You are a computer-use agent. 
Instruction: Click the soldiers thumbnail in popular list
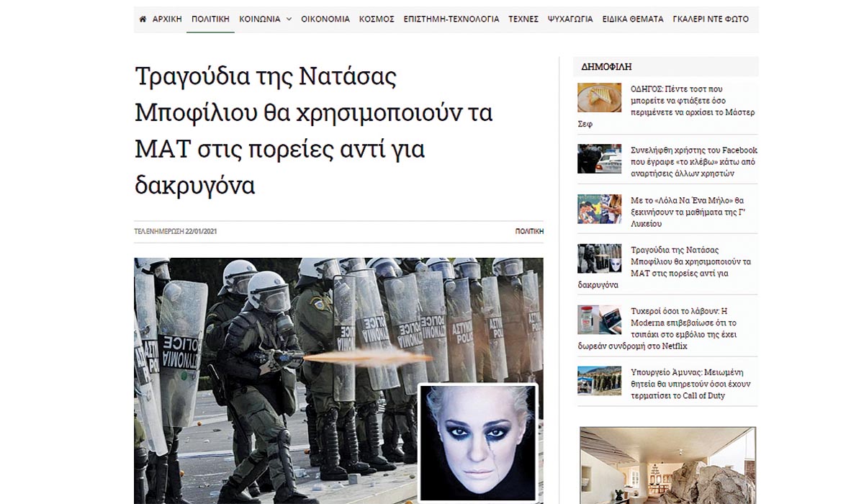[599, 381]
